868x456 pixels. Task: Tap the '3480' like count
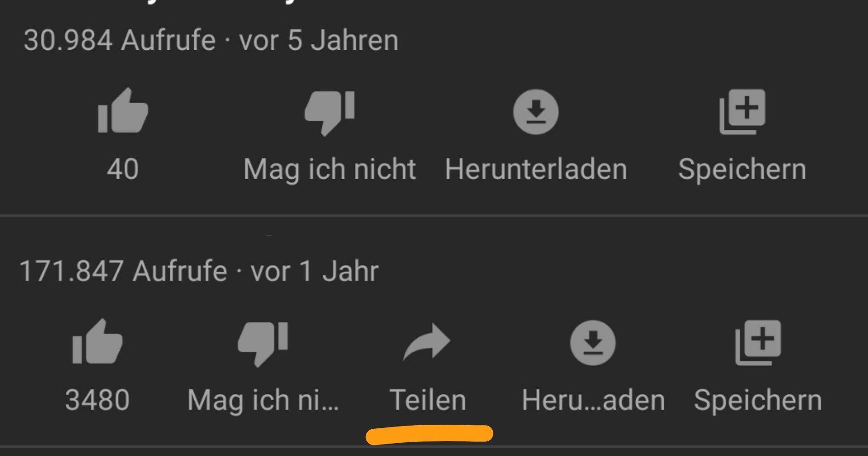pos(97,399)
